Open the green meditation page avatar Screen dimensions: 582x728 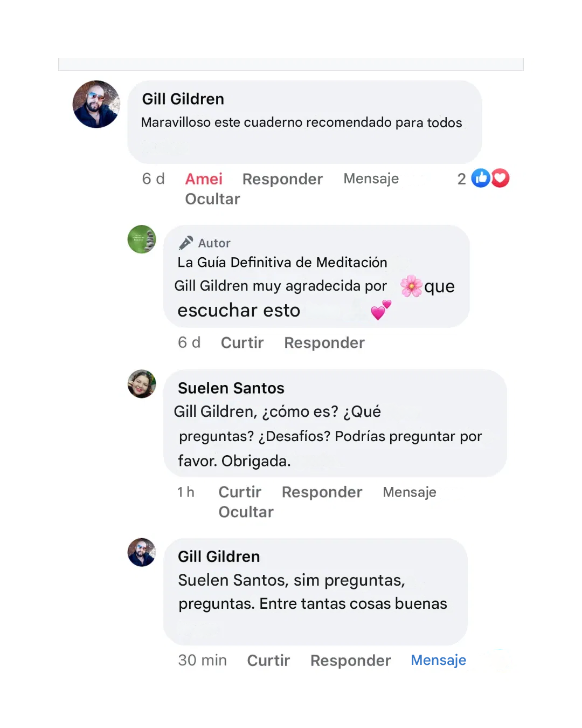tap(142, 239)
